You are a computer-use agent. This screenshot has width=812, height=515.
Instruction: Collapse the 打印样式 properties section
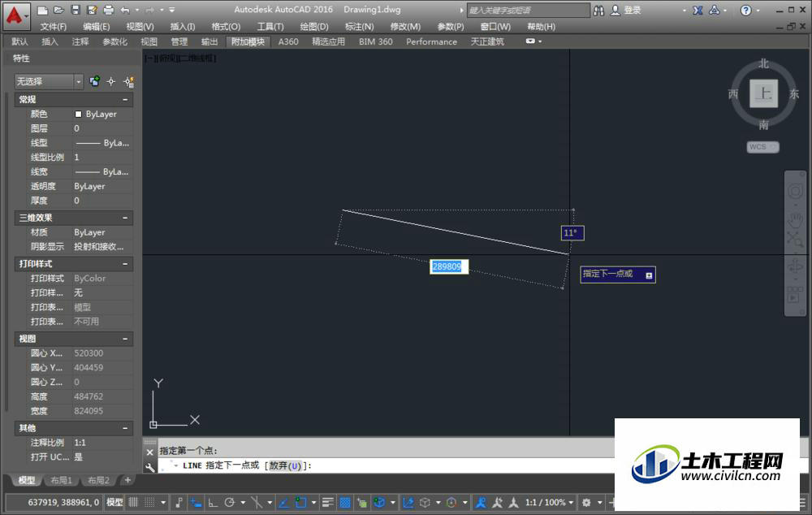click(x=125, y=264)
